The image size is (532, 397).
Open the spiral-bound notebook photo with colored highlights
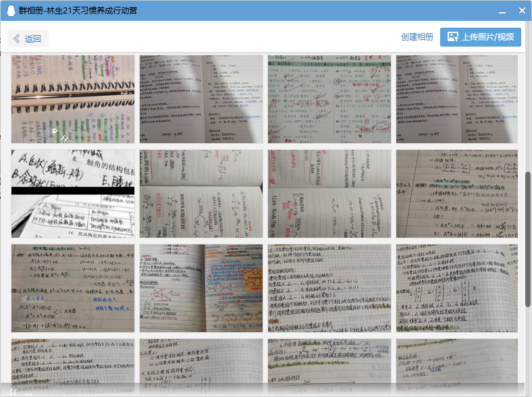pyautogui.click(x=72, y=99)
